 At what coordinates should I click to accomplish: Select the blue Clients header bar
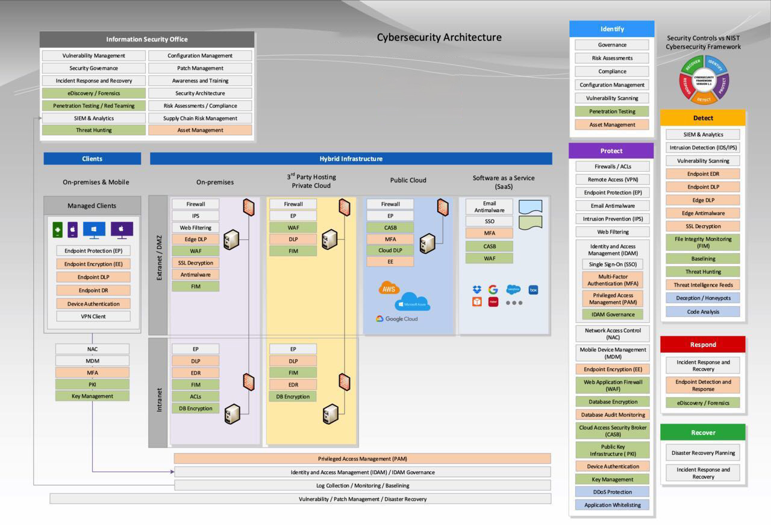click(92, 158)
